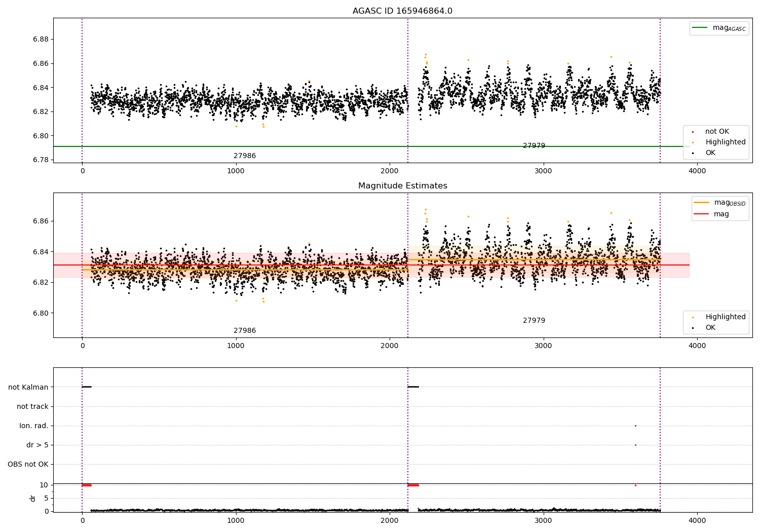Click the 6.80 tick in the Magnitude Estimates plot

(x=41, y=313)
